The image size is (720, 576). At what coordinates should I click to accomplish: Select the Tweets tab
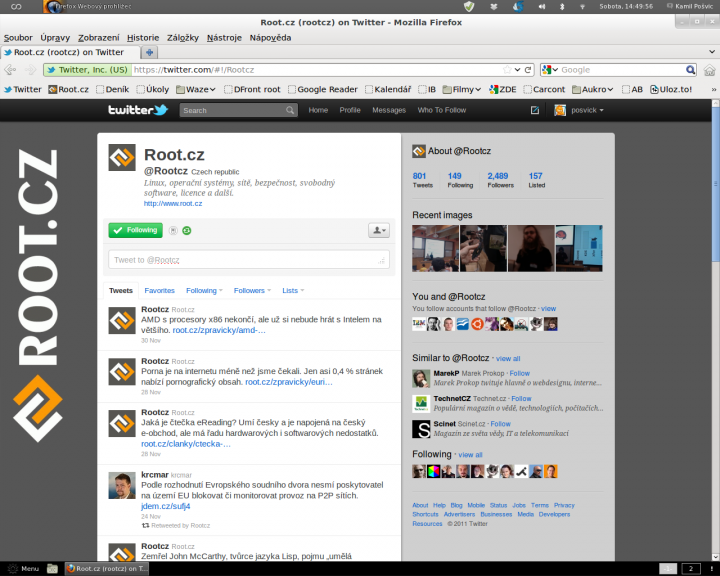[x=121, y=290]
